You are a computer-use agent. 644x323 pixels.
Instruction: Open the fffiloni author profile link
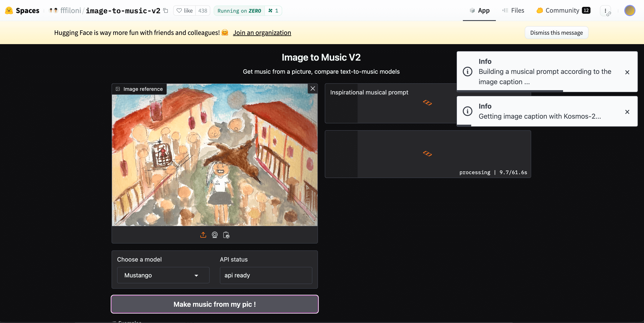pyautogui.click(x=70, y=10)
